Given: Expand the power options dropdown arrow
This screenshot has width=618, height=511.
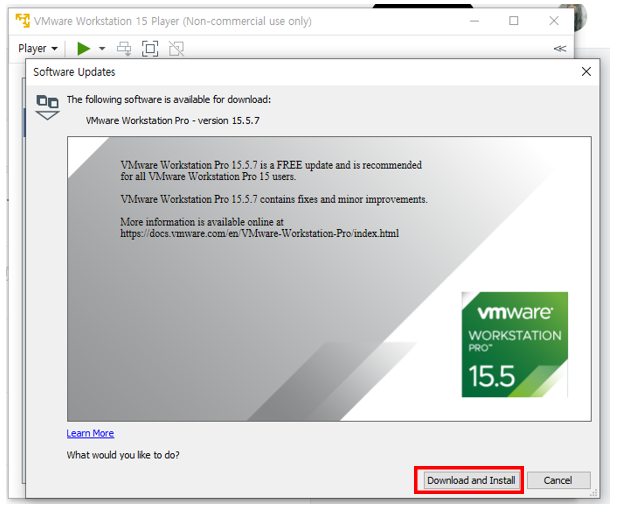Looking at the screenshot, I should [x=102, y=49].
